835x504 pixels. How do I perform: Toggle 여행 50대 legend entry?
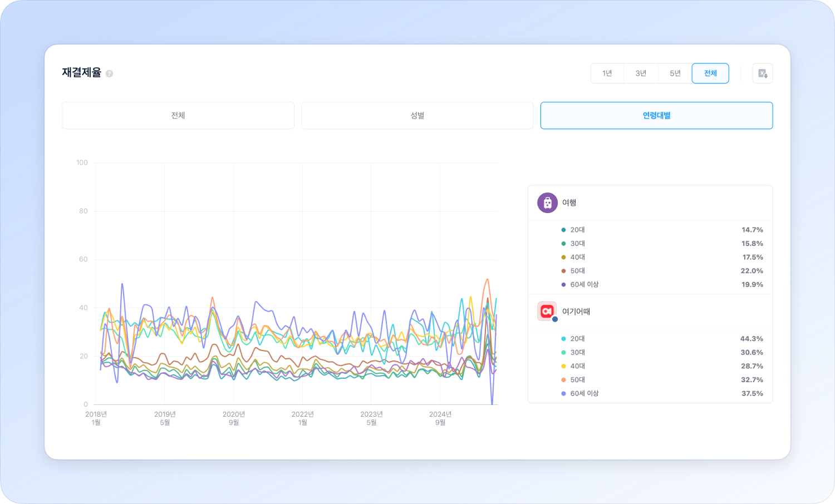(577, 271)
